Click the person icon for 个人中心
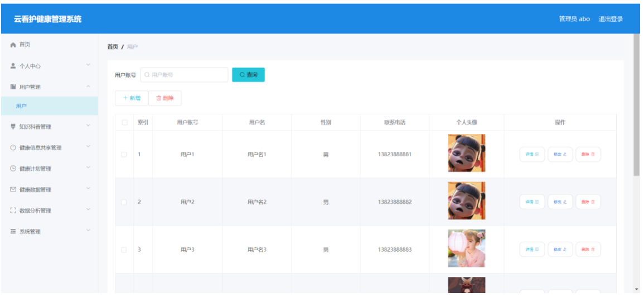The width and height of the screenshot is (644, 297). pyautogui.click(x=13, y=66)
